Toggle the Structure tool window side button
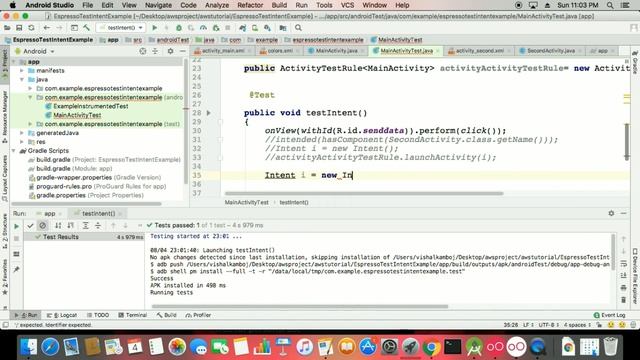 click(x=4, y=231)
